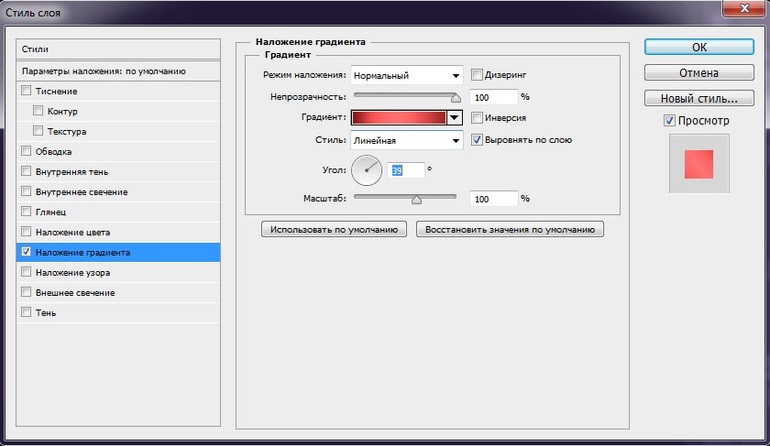Click the Новый стиль... button
This screenshot has height=446, width=770.
tap(699, 98)
